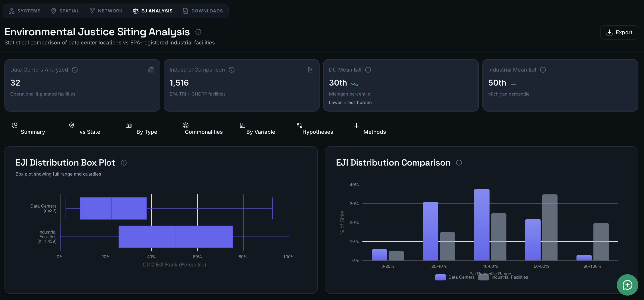Click info icon beside Industrial Mean EJI
This screenshot has height=300, width=644.
point(543,70)
